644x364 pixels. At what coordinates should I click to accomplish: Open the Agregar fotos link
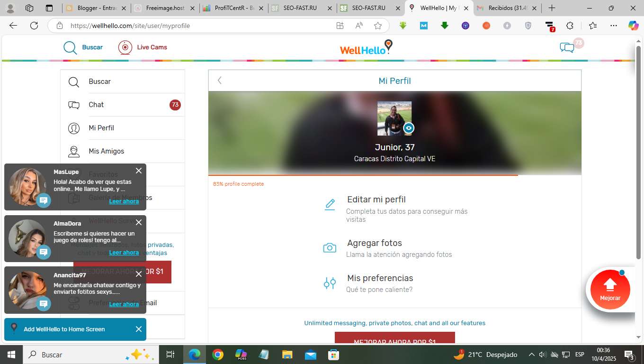[375, 243]
